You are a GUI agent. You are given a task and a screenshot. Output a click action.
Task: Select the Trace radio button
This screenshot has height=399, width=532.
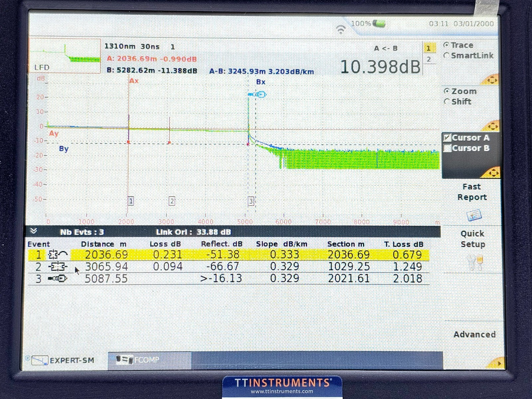pyautogui.click(x=447, y=45)
